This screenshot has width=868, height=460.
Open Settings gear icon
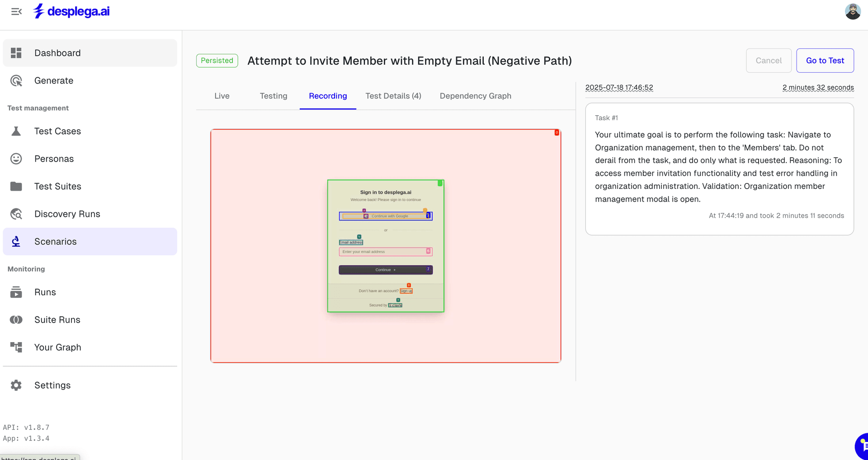click(x=16, y=385)
